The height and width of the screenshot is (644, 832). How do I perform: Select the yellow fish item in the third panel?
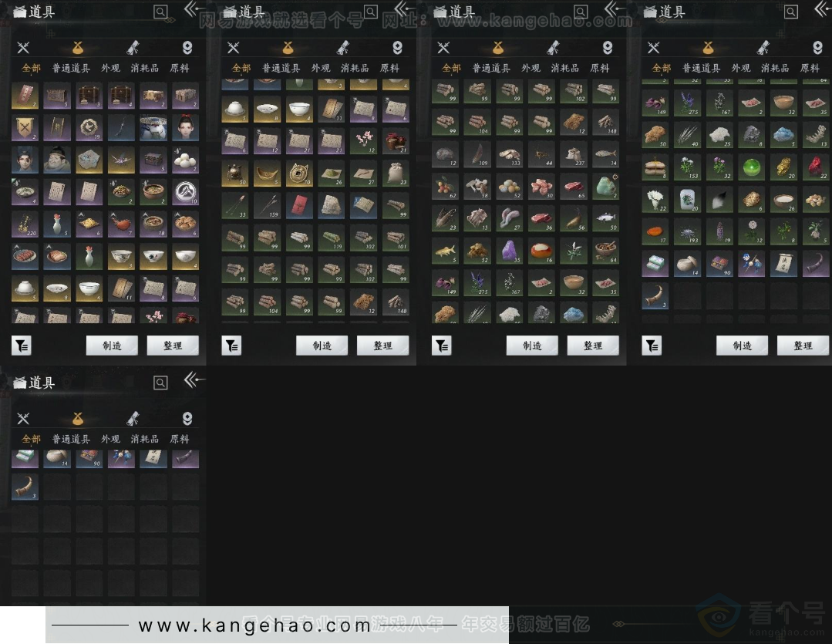click(445, 251)
